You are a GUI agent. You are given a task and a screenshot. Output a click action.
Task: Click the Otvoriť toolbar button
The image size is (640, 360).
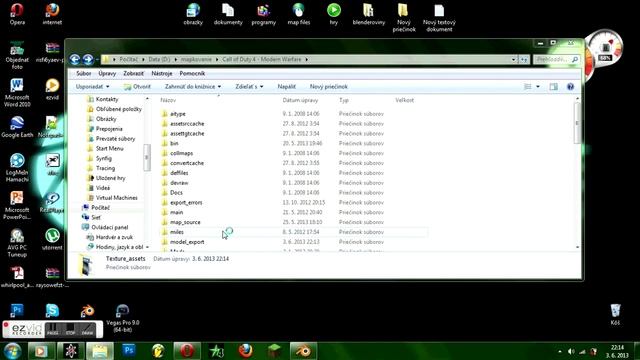coord(137,87)
